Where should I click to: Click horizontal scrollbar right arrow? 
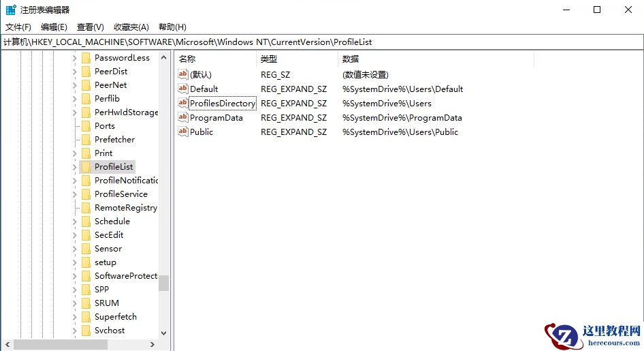click(x=152, y=344)
